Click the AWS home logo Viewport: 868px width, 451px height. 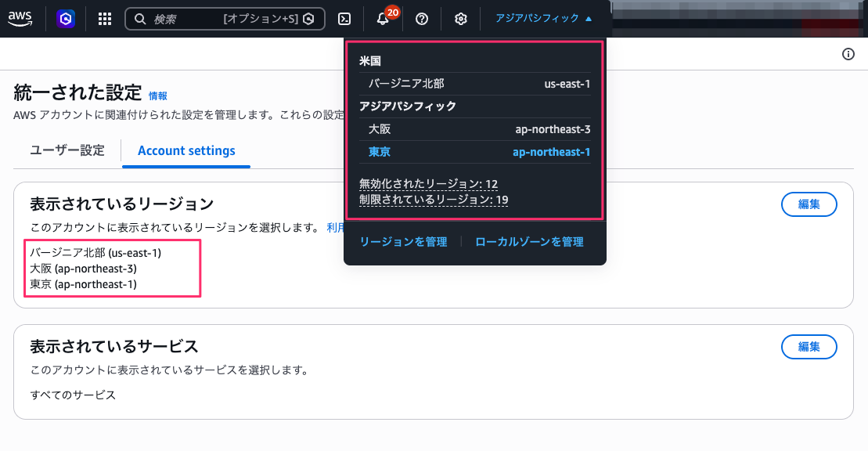[x=20, y=19]
